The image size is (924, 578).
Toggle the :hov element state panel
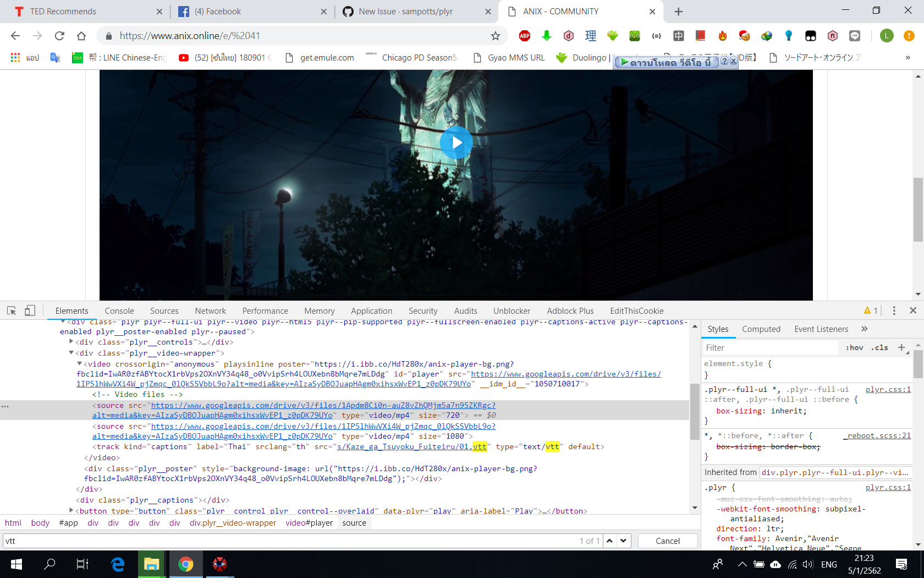coord(854,347)
